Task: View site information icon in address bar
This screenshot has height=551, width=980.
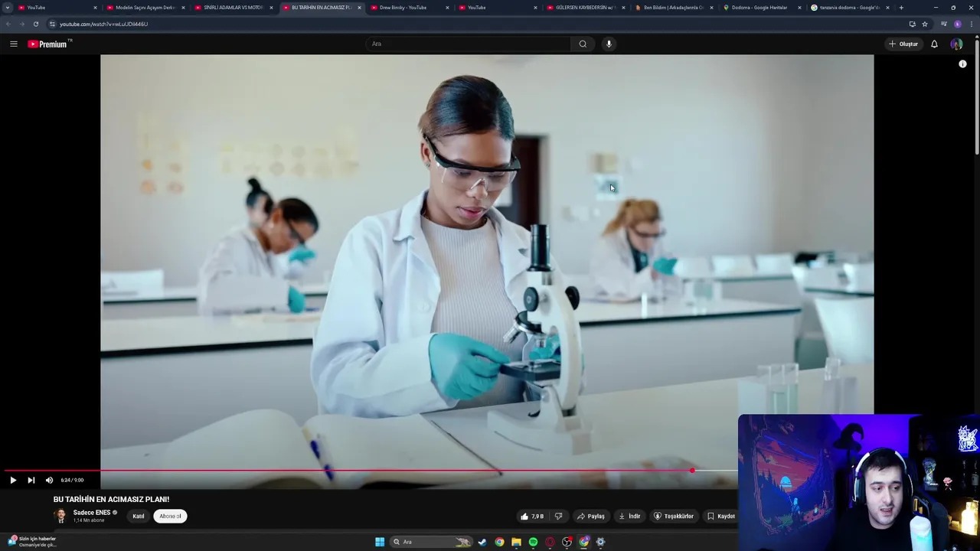Action: [x=52, y=24]
